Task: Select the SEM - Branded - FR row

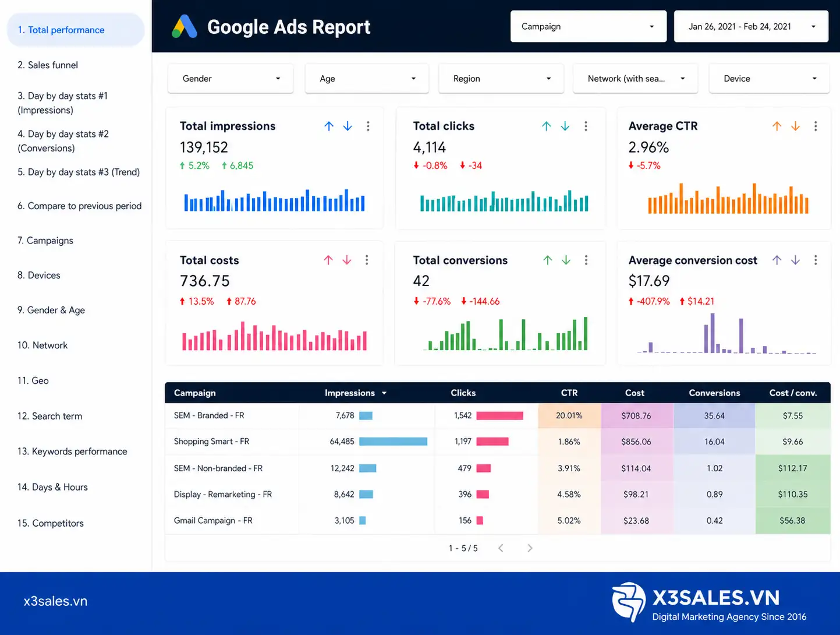Action: click(498, 416)
